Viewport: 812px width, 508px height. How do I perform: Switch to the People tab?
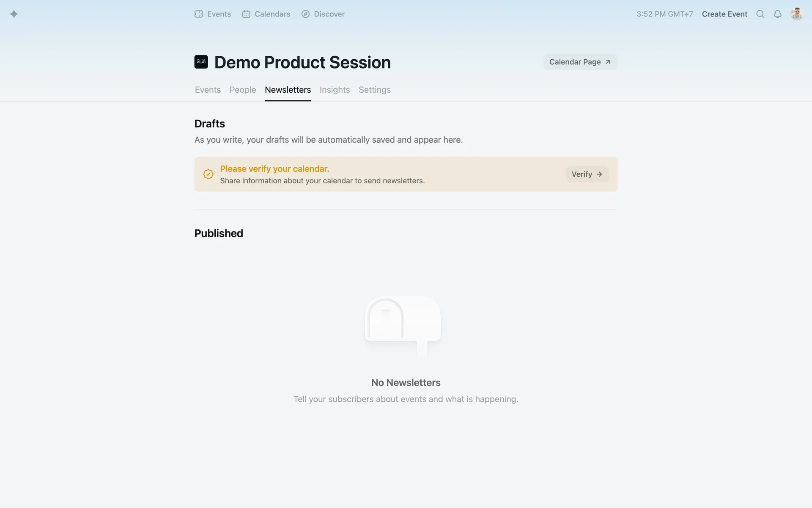click(x=243, y=90)
